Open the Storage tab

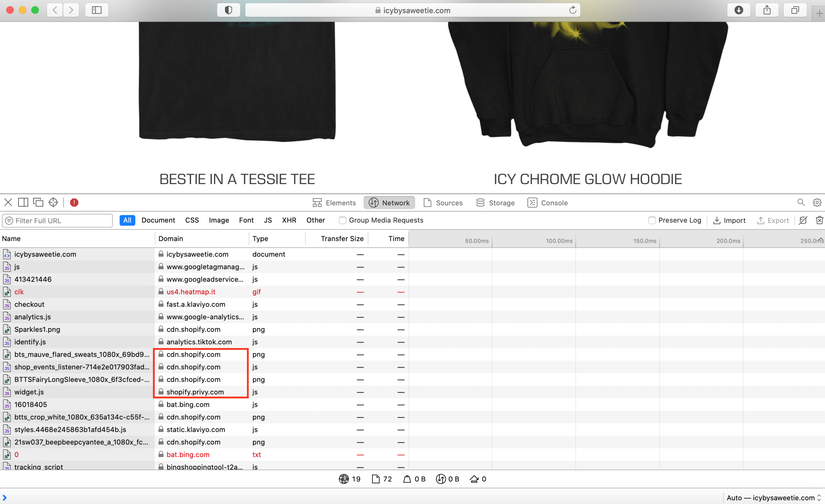click(x=495, y=203)
